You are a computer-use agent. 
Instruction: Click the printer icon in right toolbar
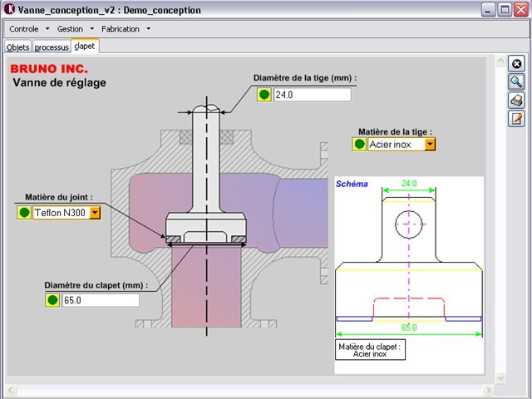coord(516,101)
